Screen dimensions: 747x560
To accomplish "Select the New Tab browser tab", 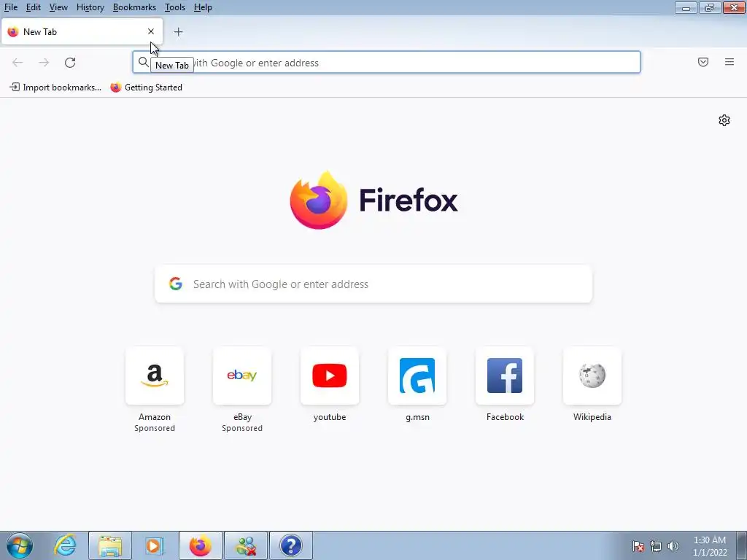I will (x=82, y=32).
